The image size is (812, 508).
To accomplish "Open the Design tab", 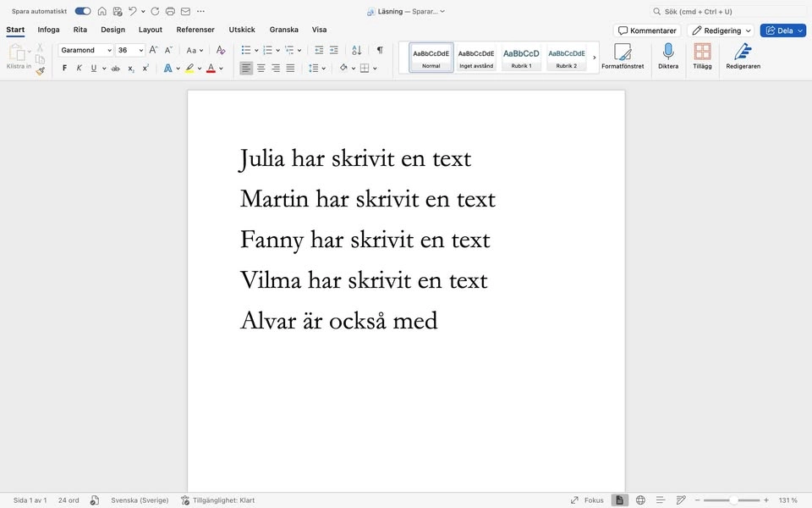I will click(x=112, y=30).
